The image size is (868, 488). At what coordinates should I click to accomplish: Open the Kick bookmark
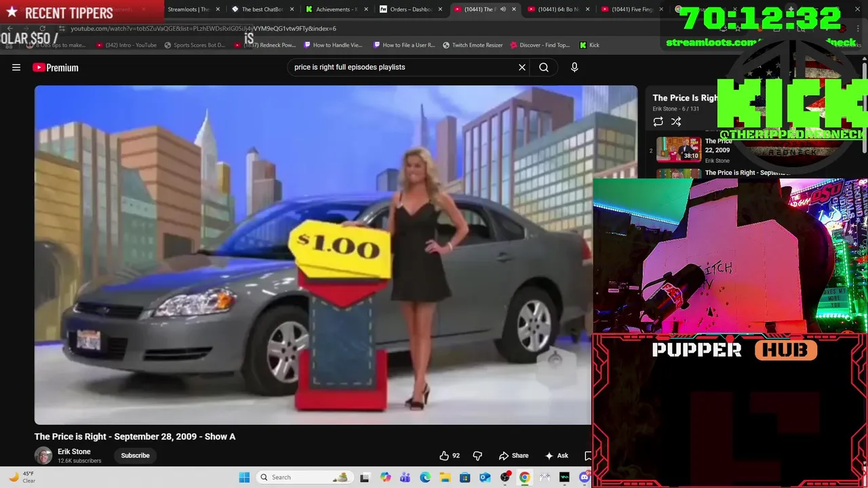click(589, 45)
